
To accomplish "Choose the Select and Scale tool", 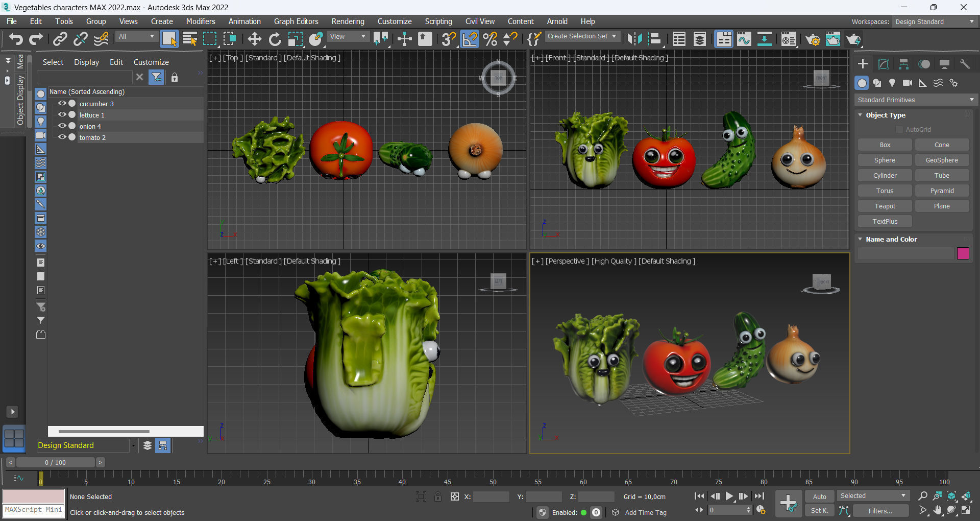I will tap(295, 39).
